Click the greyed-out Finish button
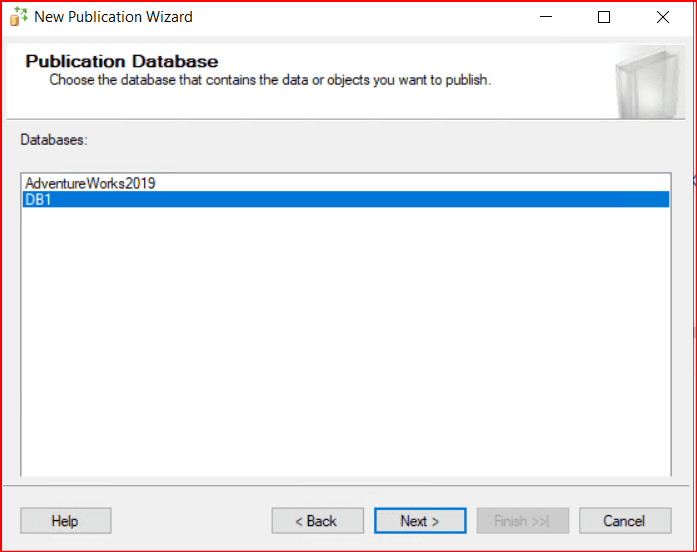The height and width of the screenshot is (552, 697). 523,521
